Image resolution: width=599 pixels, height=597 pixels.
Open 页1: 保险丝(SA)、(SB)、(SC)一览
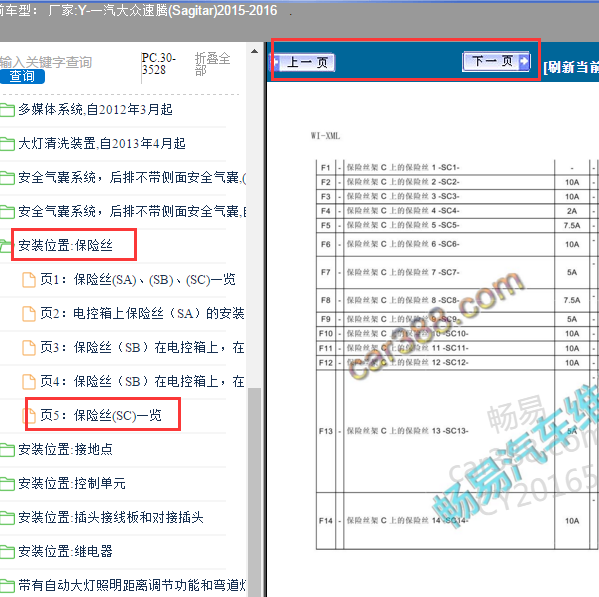coord(138,280)
